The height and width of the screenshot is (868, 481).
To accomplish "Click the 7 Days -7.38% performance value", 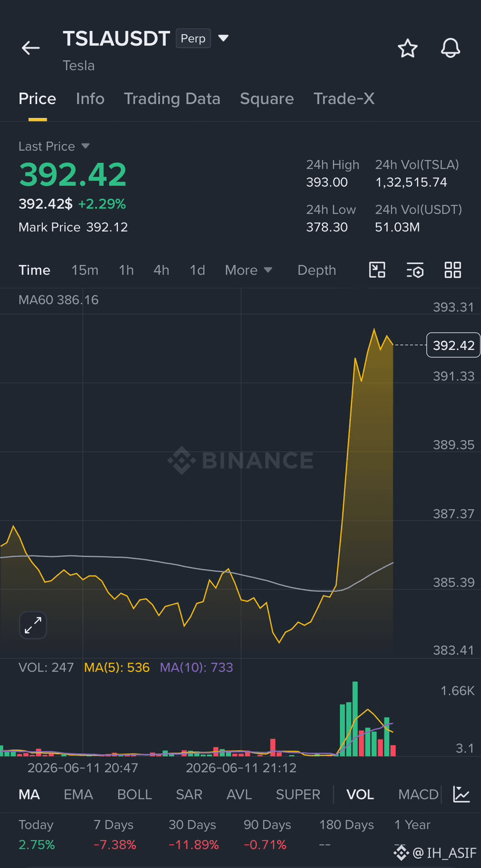I will pos(115,845).
